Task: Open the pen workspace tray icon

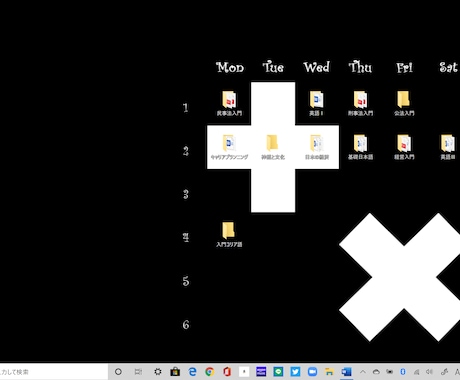Action: coord(444,372)
